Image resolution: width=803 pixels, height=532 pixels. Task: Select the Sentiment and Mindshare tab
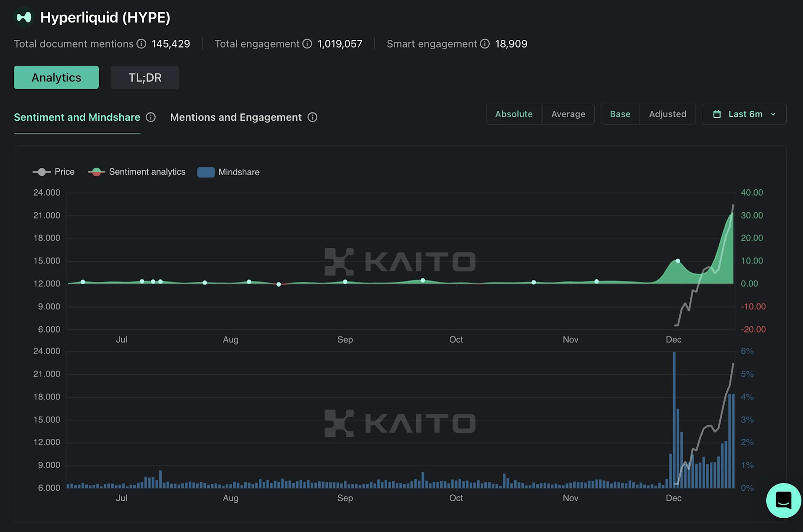[77, 117]
